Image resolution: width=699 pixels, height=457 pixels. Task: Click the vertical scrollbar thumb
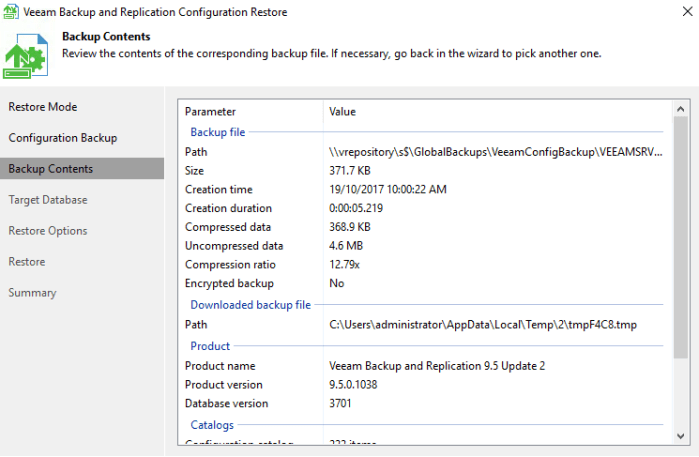coord(680,237)
